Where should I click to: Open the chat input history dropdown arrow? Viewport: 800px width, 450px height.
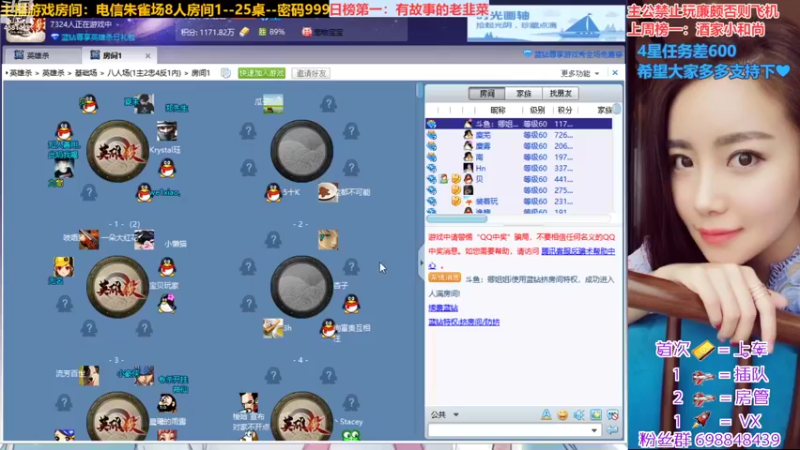(594, 431)
